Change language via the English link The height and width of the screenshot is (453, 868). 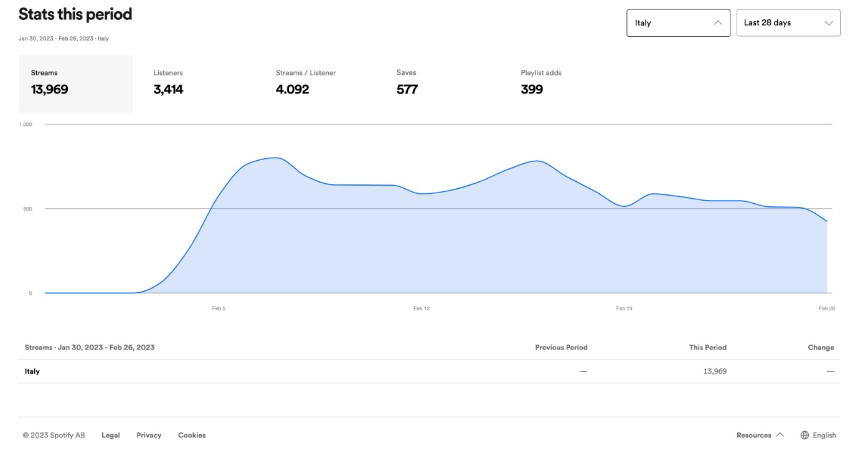click(x=824, y=435)
